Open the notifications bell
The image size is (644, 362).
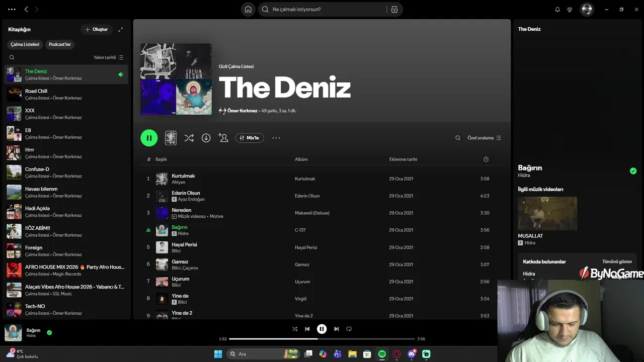557,9
